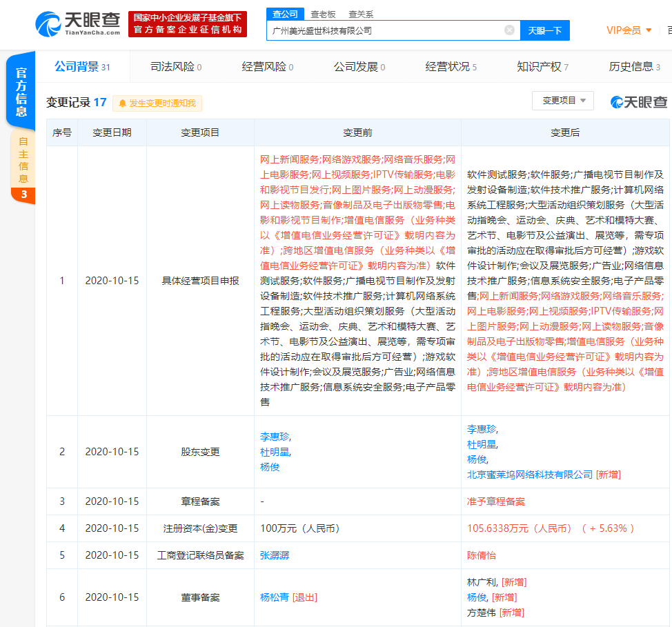The height and width of the screenshot is (627, 672).
Task: Open the 公司发展 tab
Action: (x=359, y=67)
